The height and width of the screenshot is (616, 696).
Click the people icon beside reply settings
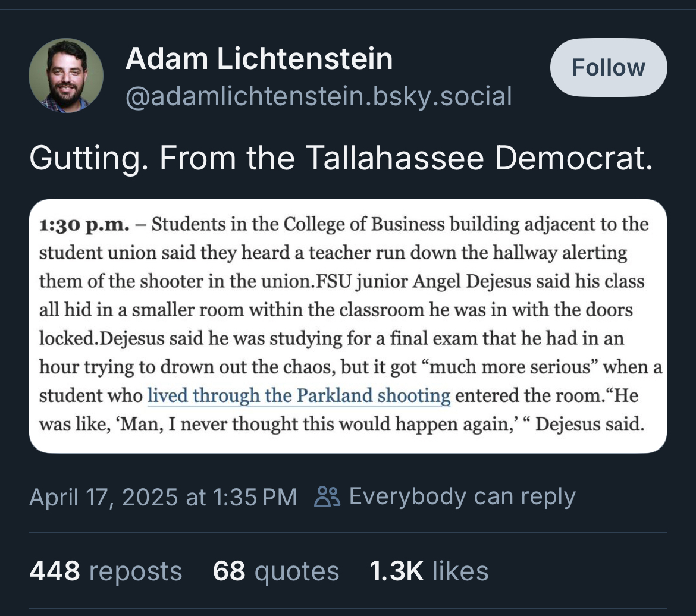pos(327,496)
